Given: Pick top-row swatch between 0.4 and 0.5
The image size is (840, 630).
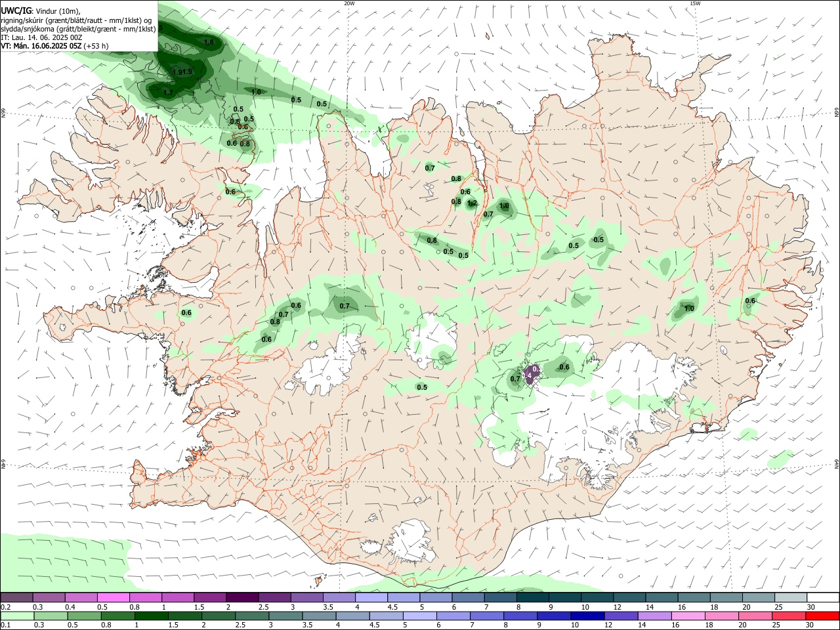Looking at the screenshot, I should click(82, 597).
